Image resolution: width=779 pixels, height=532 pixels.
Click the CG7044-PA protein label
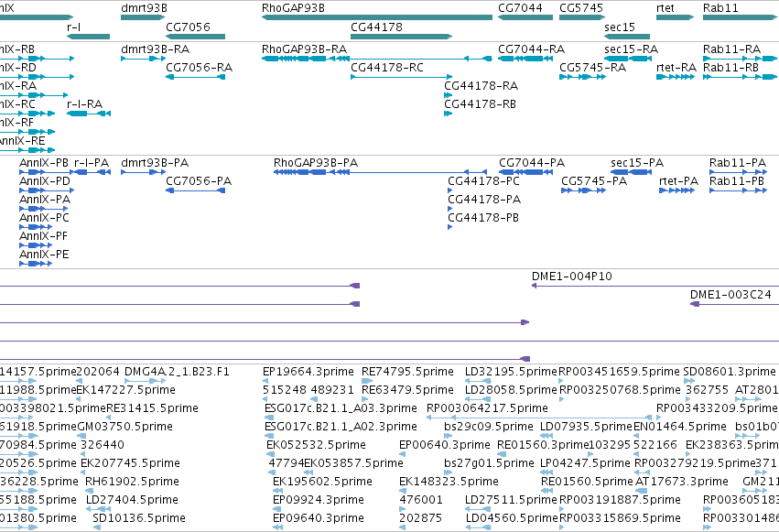532,162
